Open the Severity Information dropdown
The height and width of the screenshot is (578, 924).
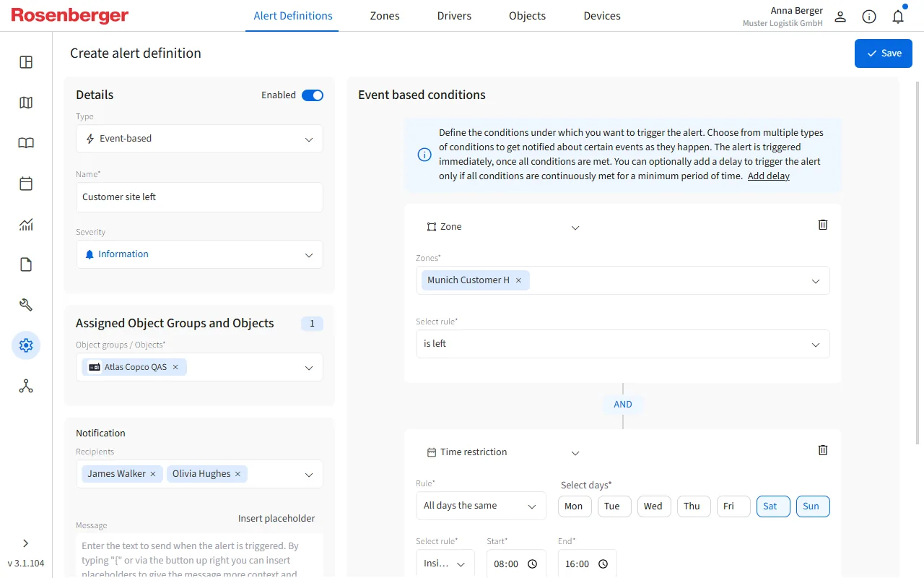pyautogui.click(x=199, y=254)
